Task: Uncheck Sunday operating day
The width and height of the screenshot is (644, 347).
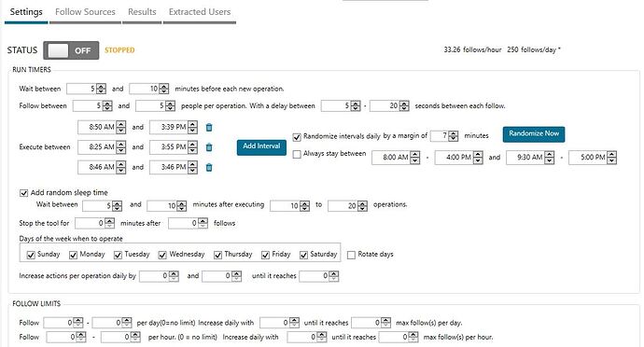Action: [x=31, y=255]
